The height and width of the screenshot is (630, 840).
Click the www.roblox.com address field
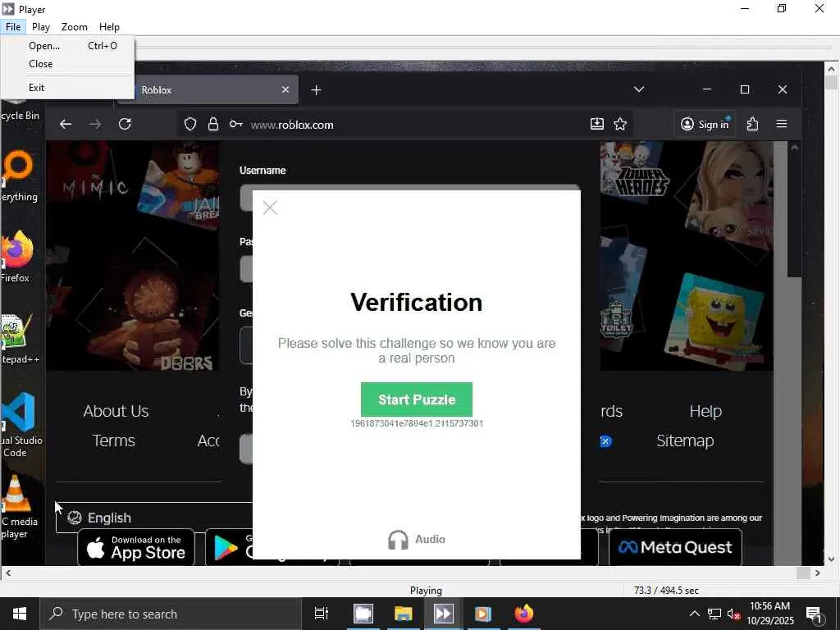(404, 125)
